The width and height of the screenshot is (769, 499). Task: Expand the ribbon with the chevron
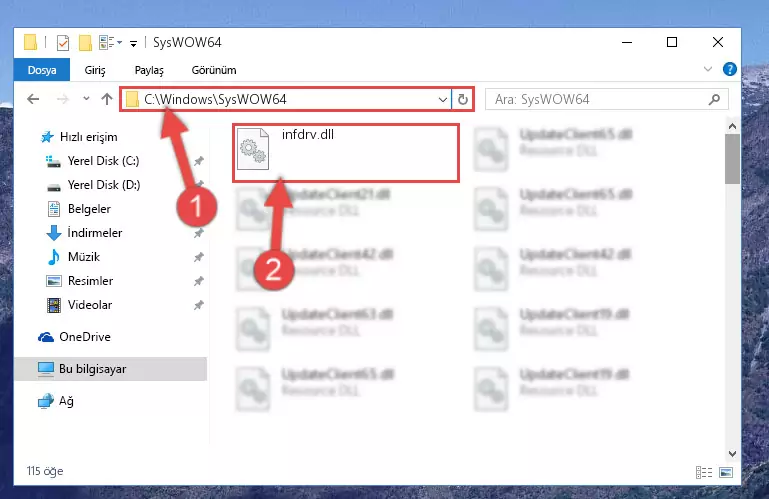pyautogui.click(x=708, y=69)
